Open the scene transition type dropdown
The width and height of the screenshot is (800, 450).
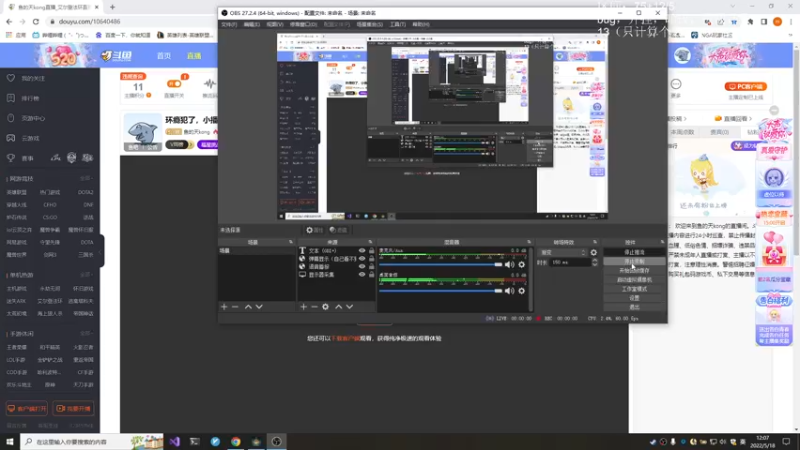pyautogui.click(x=563, y=253)
